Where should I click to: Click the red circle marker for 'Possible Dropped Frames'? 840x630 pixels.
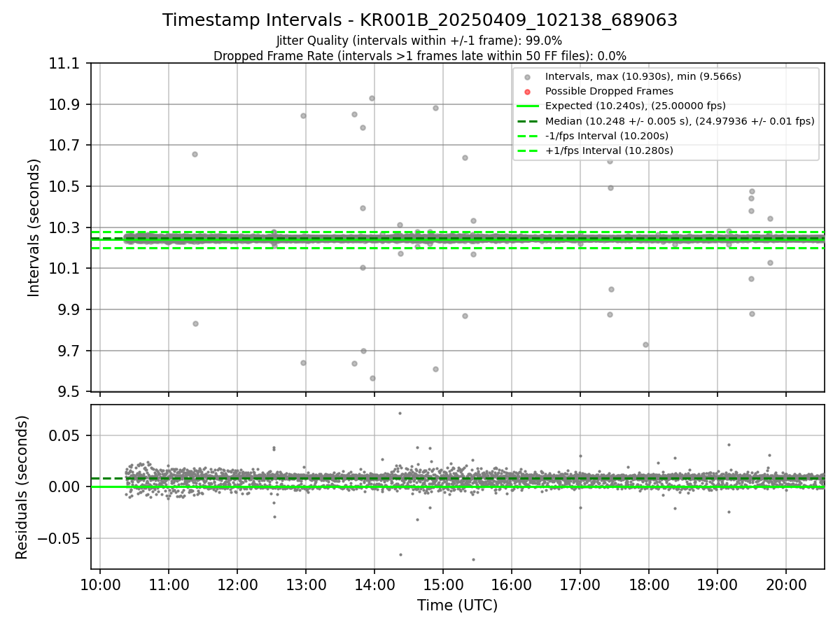coord(528,92)
